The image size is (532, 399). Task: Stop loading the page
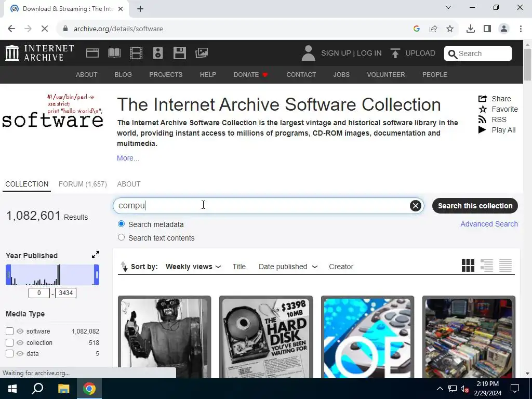click(45, 29)
